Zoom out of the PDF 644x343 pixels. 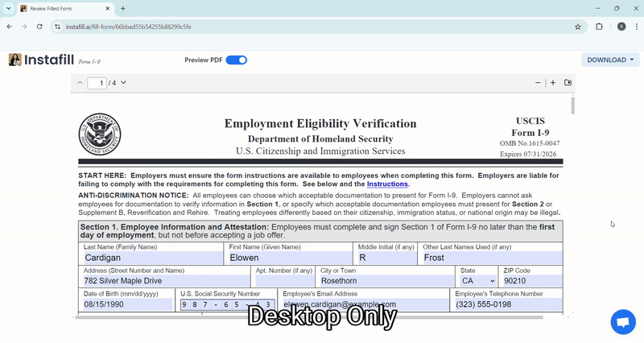click(538, 83)
